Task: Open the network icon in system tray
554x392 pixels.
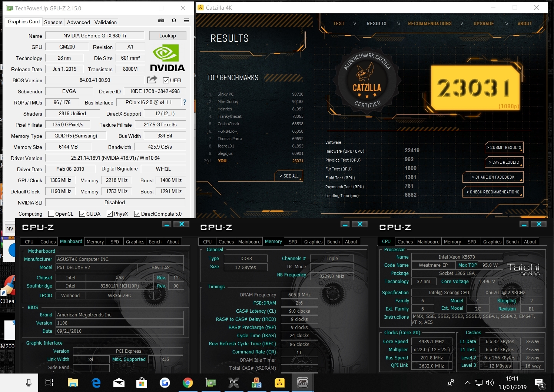Action: [479, 383]
